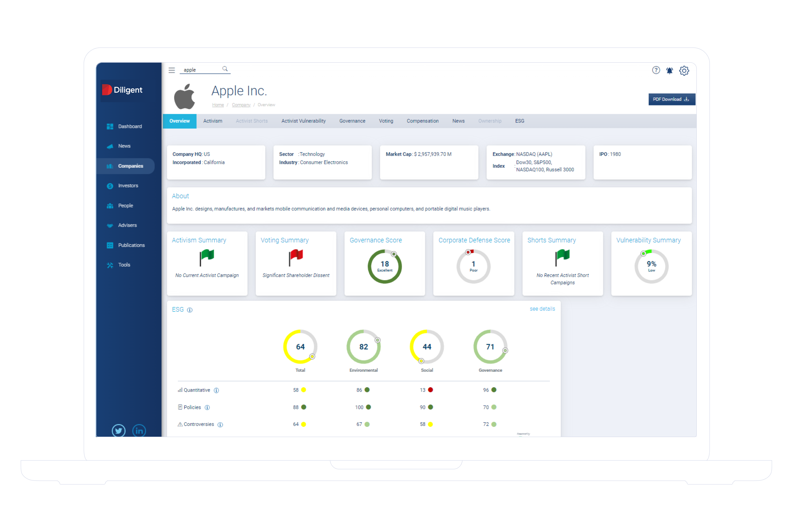
Task: Open the Voting tab
Action: pyautogui.click(x=386, y=121)
